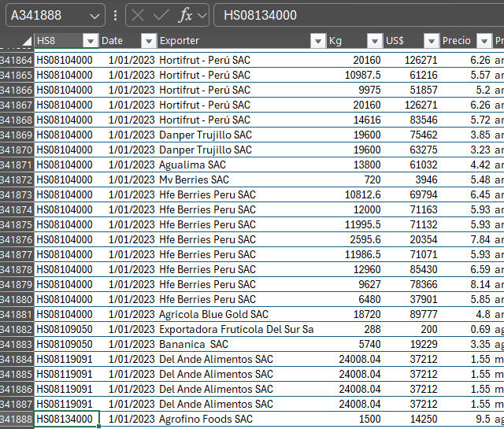Select US$ value 78366
Image resolution: width=504 pixels, height=429 pixels.
coord(411,284)
